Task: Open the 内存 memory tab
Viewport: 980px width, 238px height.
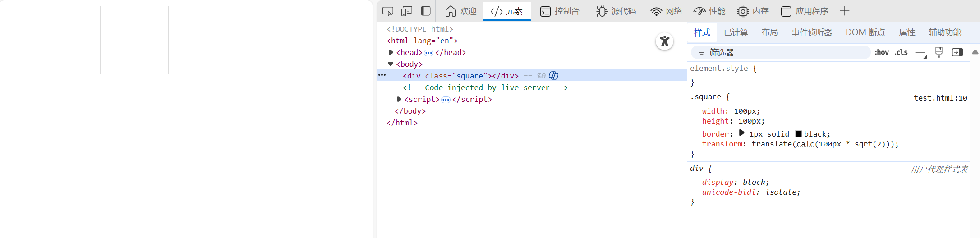Action: 753,11
